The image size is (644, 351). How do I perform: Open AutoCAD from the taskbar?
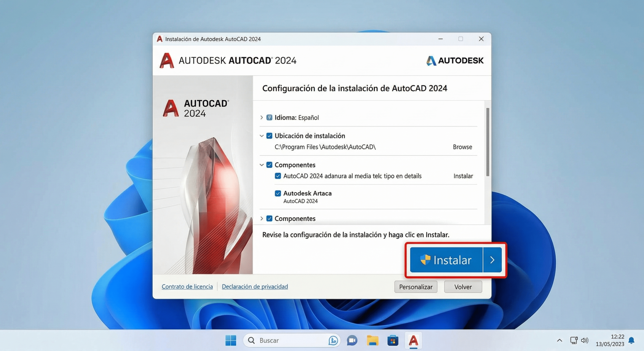[x=413, y=340]
